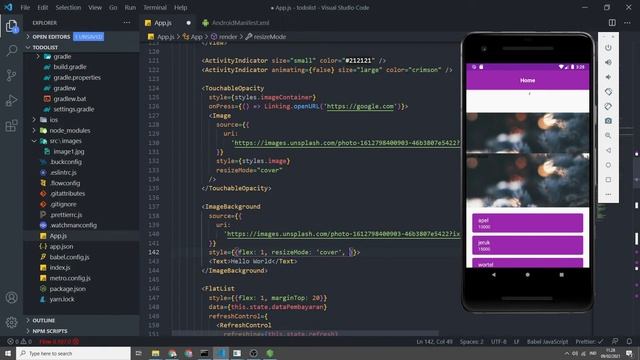The width and height of the screenshot is (640, 360).
Task: Click the emulator volume down button
Action: click(x=608, y=77)
